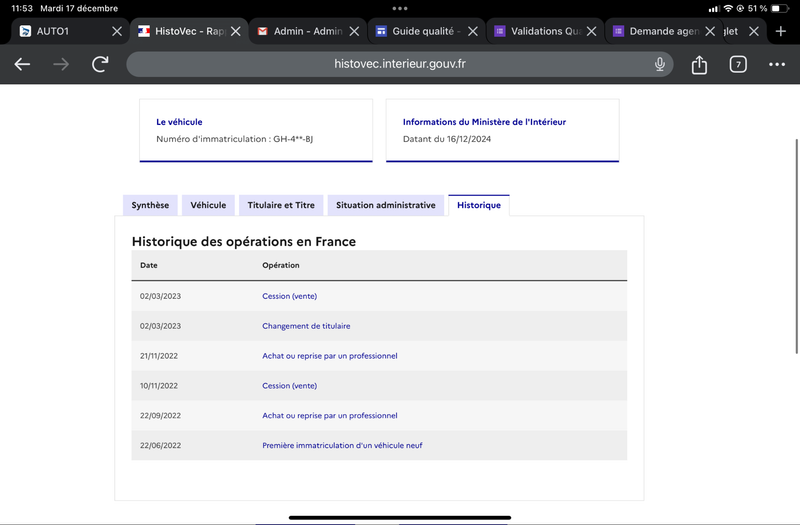The height and width of the screenshot is (525, 800).
Task: Click the address bar histovec.interieur.gouv.fr
Action: click(x=399, y=64)
